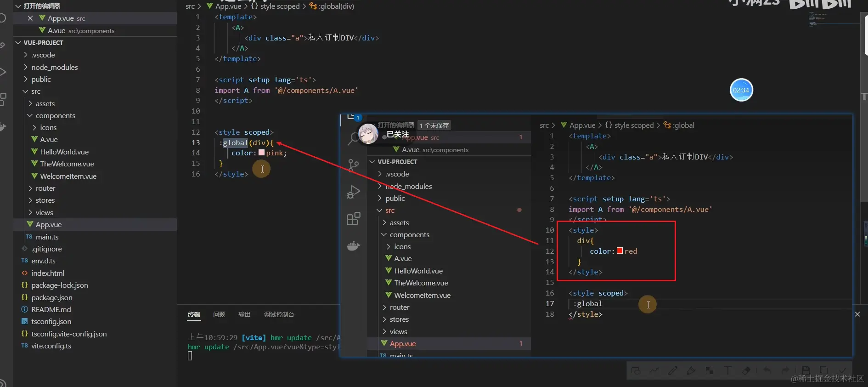Close App.vue in open editors list
The height and width of the screenshot is (387, 868).
30,18
